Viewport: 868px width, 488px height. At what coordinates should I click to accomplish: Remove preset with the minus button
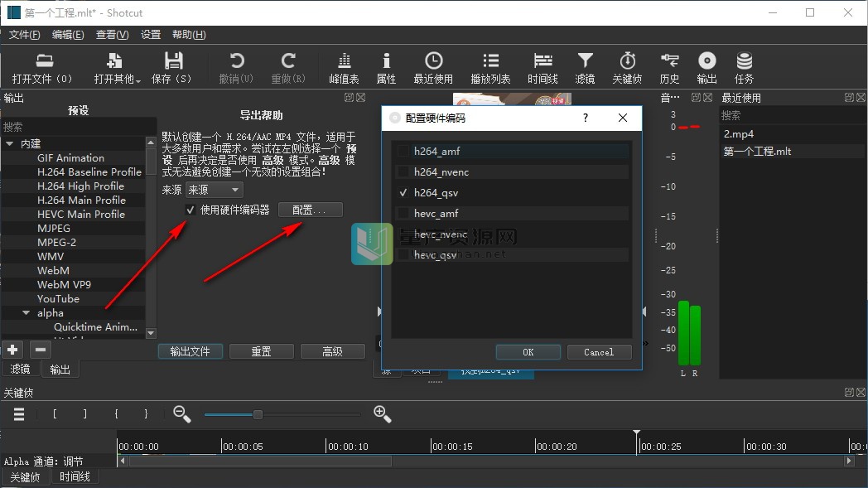click(x=40, y=350)
